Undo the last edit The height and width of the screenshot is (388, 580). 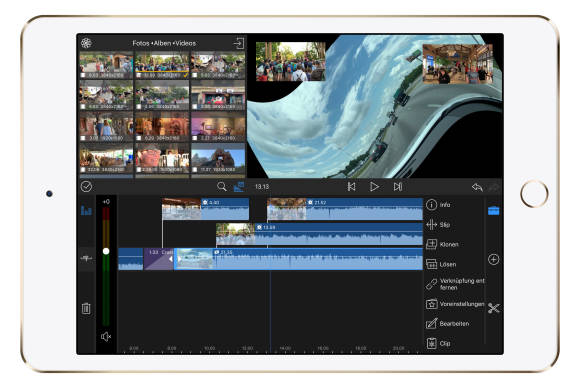coord(477,187)
